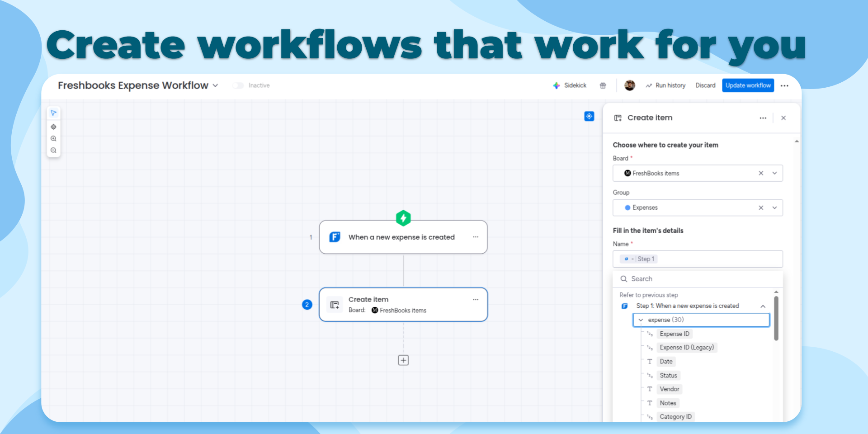
Task: Open the Freshbooks Expense Workflow title dropdown
Action: coord(215,85)
